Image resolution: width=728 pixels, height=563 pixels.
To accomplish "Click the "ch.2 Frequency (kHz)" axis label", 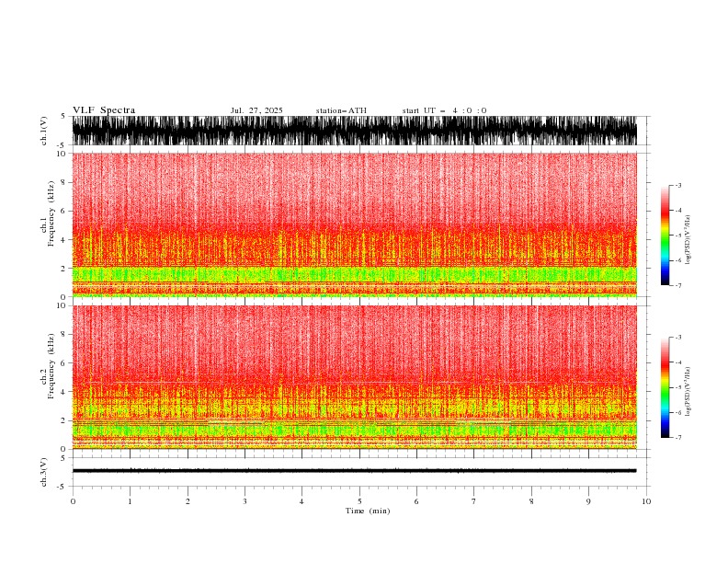I will coord(48,366).
